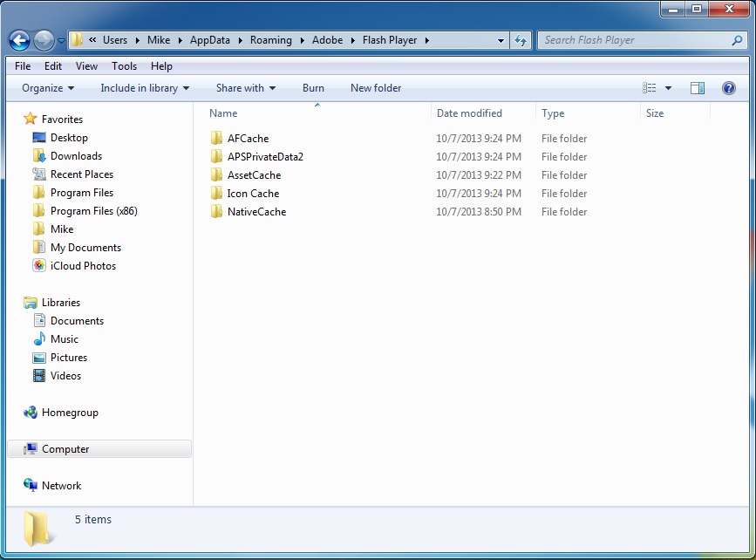Open the Tools menu
The image size is (756, 560).
[x=124, y=65]
